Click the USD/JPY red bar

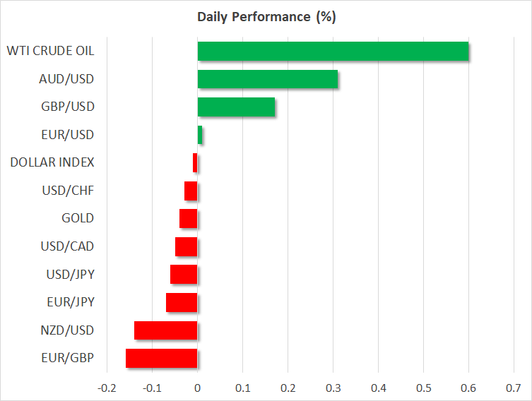(184, 275)
